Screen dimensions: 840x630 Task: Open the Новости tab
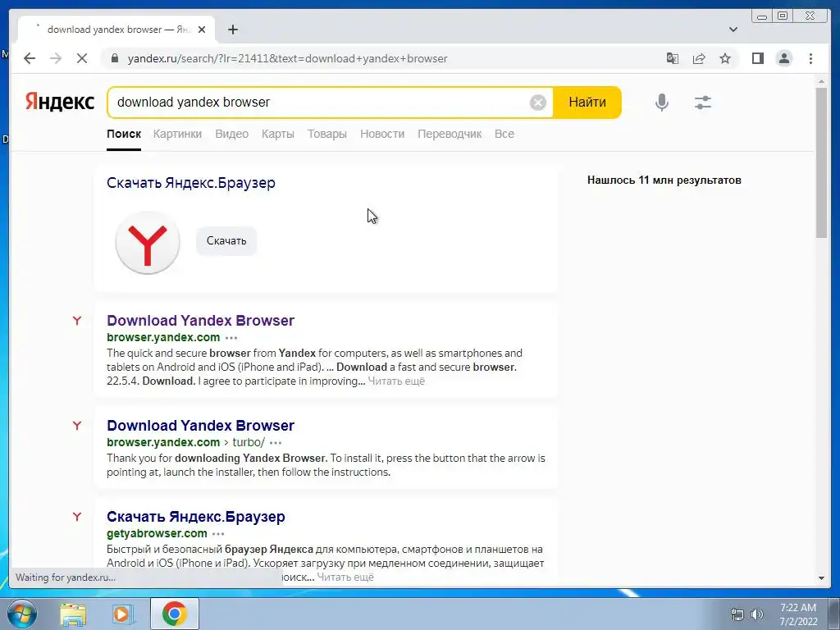coord(382,134)
